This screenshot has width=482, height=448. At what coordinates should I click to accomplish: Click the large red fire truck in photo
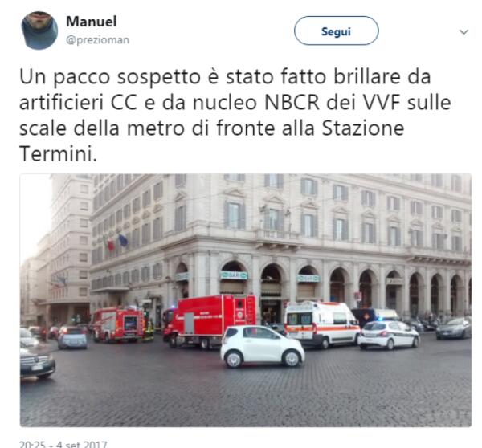(210, 321)
